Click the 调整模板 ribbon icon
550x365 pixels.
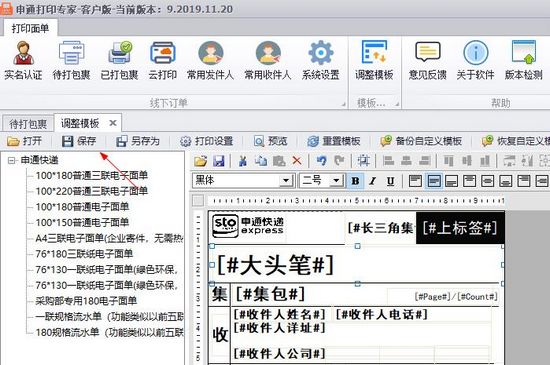pos(374,60)
